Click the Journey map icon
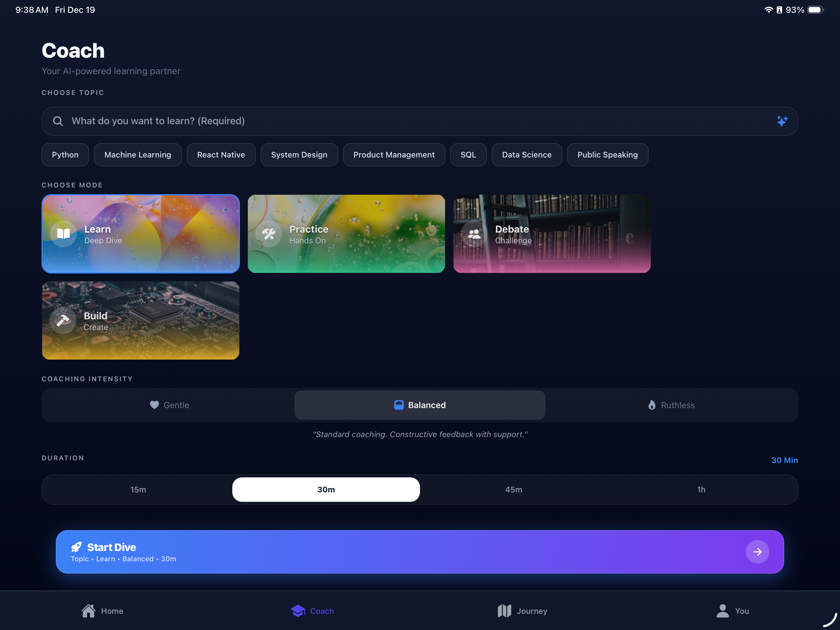The width and height of the screenshot is (840, 630). [504, 611]
